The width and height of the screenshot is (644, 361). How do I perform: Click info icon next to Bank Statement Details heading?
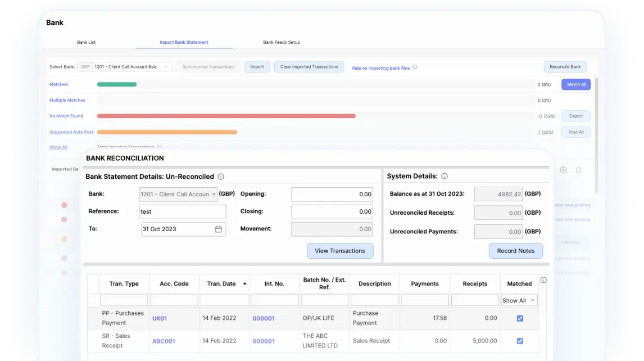[x=221, y=177]
